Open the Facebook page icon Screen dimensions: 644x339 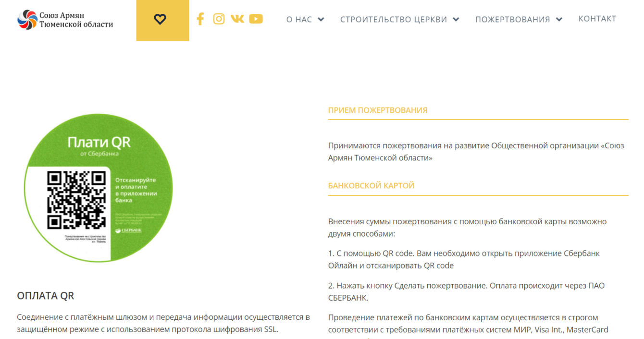pos(200,19)
